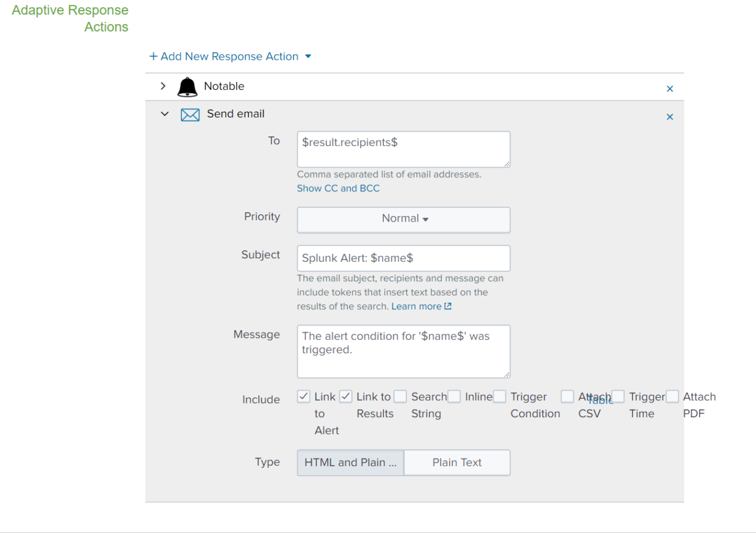Screen dimensions: 756x533
Task: Remove the Notable response action
Action: [x=670, y=88]
